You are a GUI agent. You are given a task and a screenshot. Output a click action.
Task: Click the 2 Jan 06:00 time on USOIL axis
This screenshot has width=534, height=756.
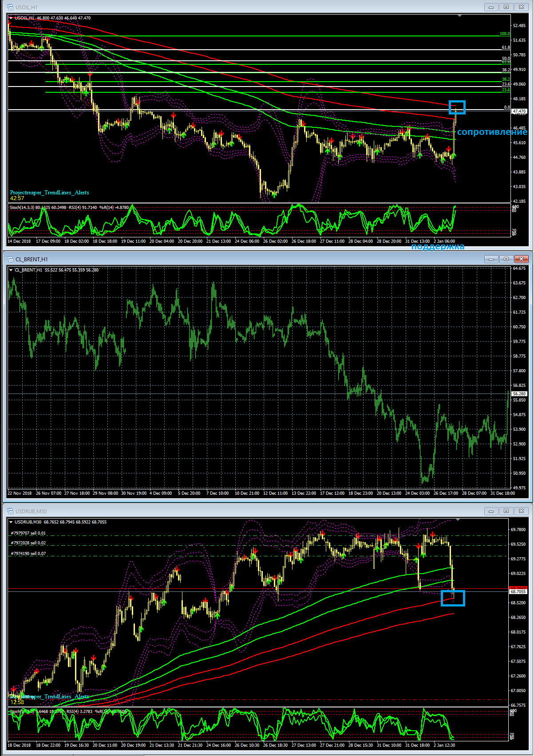point(444,241)
